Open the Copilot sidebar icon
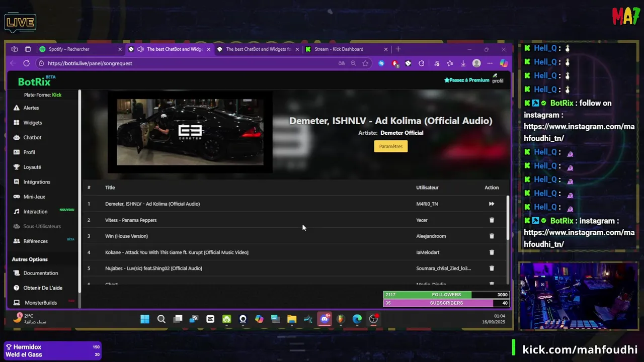 tap(503, 63)
